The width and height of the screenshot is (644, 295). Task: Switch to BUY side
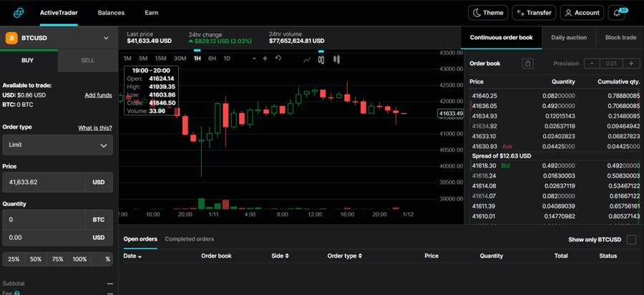click(x=29, y=60)
